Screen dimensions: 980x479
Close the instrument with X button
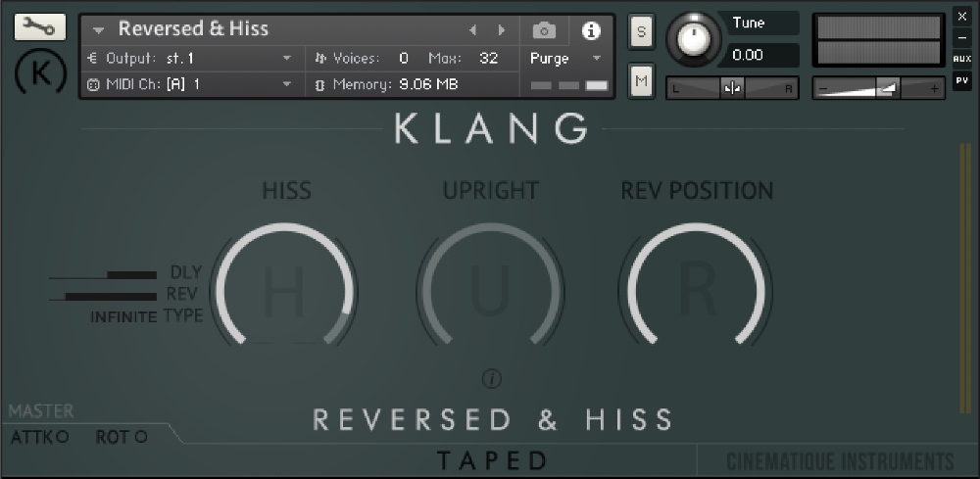pyautogui.click(x=962, y=17)
